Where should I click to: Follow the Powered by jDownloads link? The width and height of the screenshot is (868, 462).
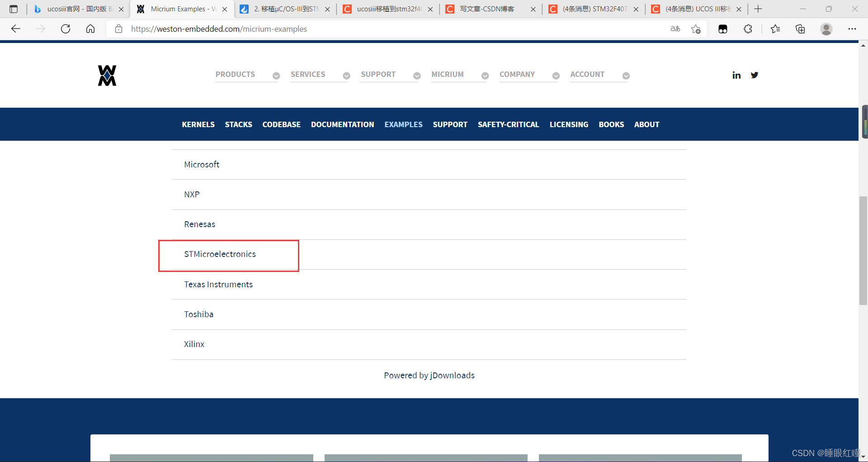pos(429,376)
